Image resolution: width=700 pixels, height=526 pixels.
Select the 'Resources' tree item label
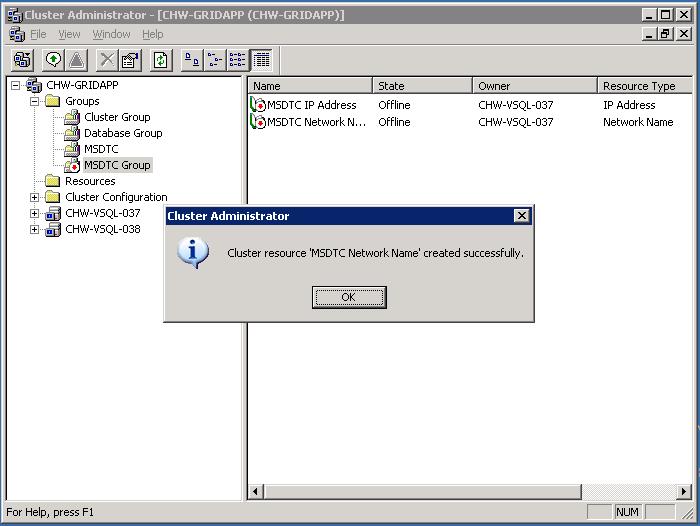click(90, 181)
